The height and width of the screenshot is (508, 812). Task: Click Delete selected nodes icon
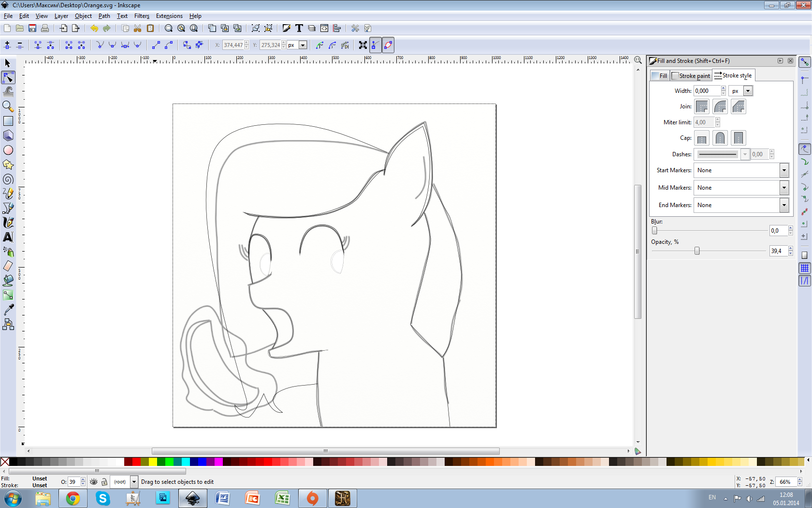click(x=20, y=45)
